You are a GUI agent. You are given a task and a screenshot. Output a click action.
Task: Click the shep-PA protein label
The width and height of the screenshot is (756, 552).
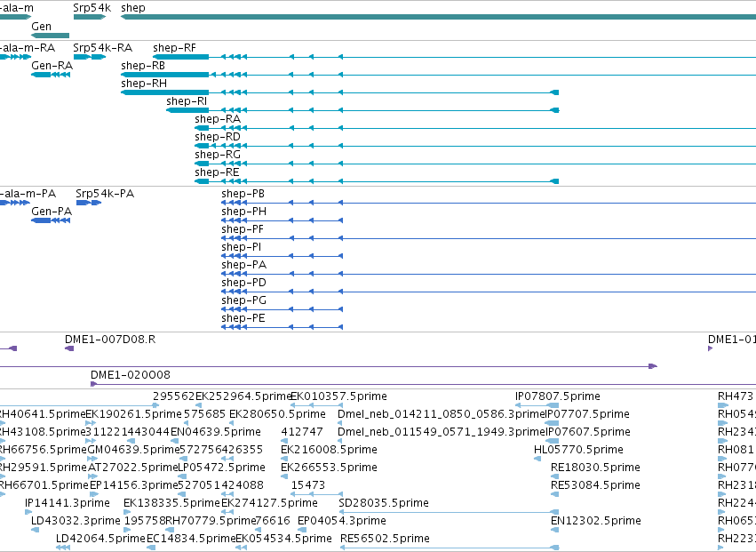click(243, 265)
